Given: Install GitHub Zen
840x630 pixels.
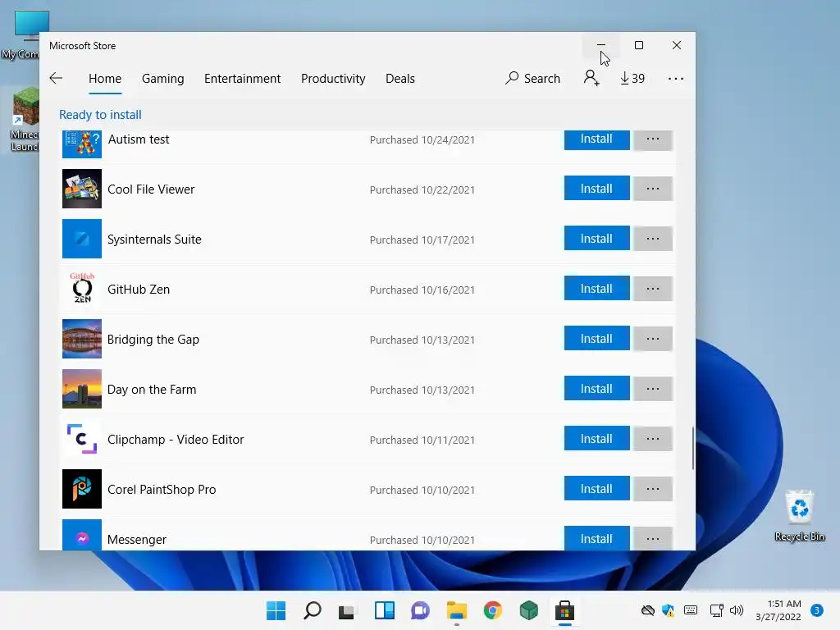Looking at the screenshot, I should point(597,289).
